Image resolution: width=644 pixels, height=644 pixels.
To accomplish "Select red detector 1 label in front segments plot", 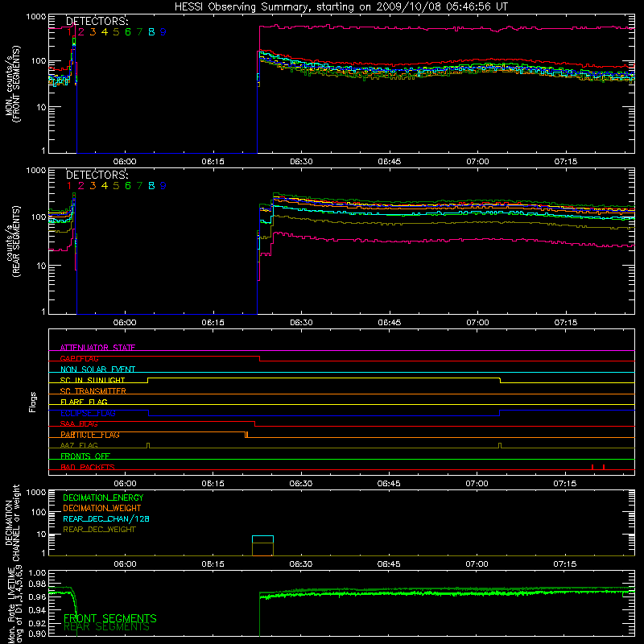I will click(x=69, y=32).
